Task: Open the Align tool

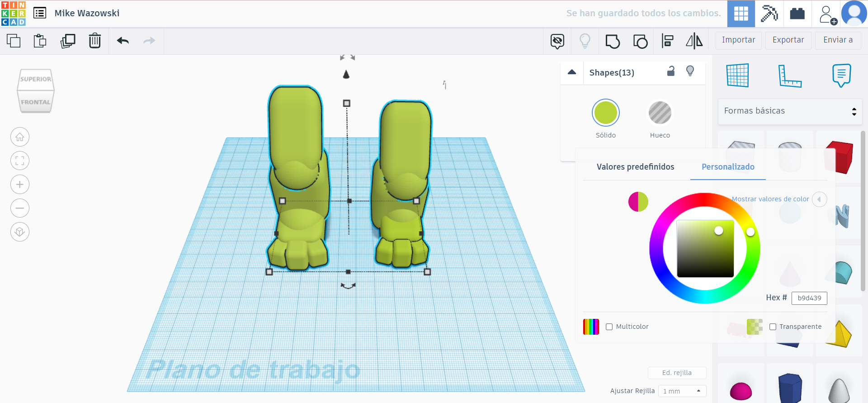Action: click(x=667, y=41)
